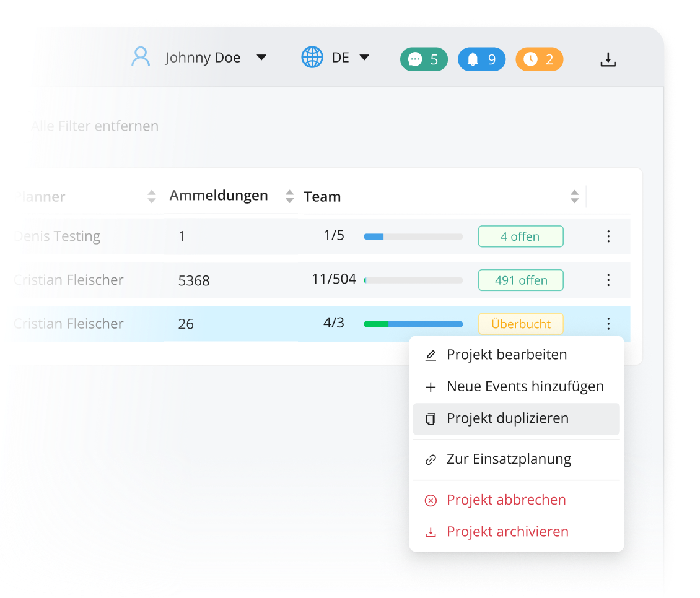Click the progress bar in the Denis Testing row
Screen dimensions: 700x598
(x=413, y=236)
